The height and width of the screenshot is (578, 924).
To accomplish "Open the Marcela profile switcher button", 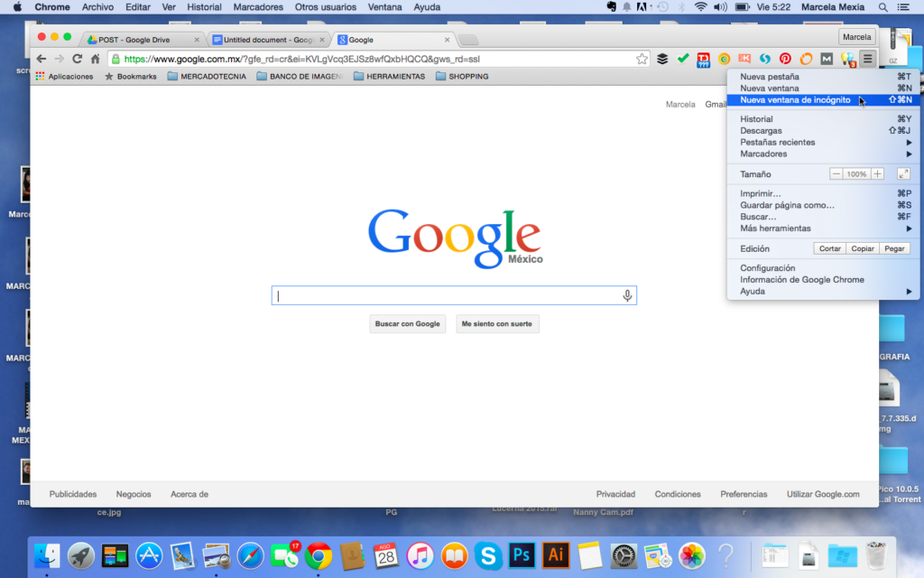I will pos(856,36).
